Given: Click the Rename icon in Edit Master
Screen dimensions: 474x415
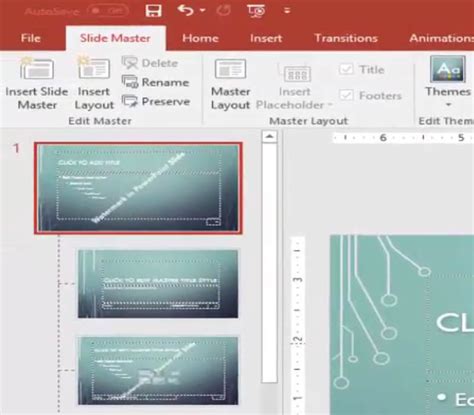Looking at the screenshot, I should 129,82.
